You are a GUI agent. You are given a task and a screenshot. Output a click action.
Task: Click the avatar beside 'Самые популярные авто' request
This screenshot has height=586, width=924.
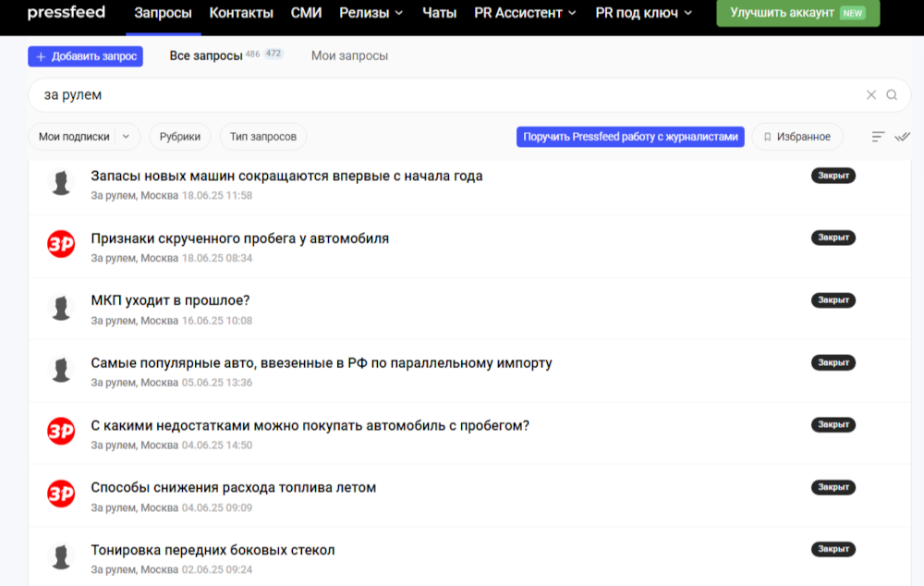61,369
